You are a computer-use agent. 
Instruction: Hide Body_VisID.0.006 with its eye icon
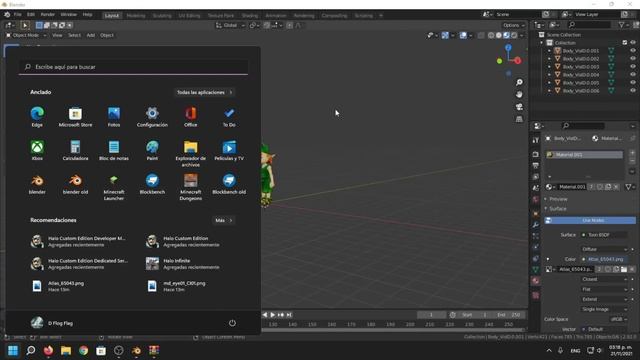click(633, 91)
